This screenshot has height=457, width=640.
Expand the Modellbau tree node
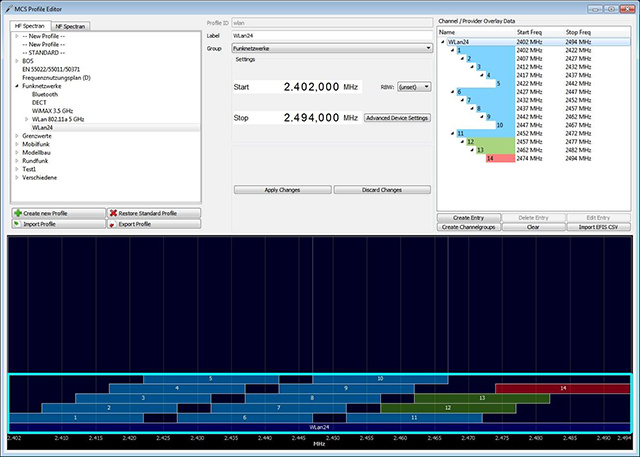click(17, 153)
